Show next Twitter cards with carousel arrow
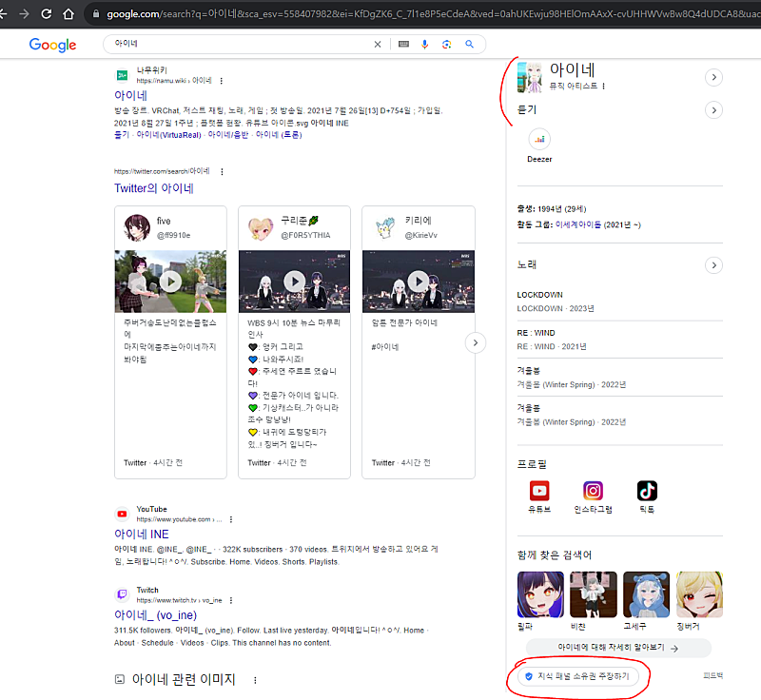The width and height of the screenshot is (761, 700). (x=474, y=342)
